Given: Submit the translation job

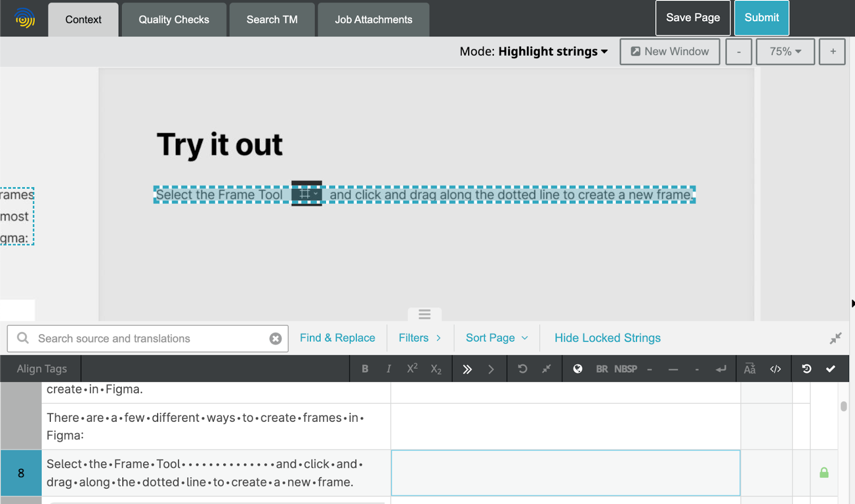Looking at the screenshot, I should 761,18.
